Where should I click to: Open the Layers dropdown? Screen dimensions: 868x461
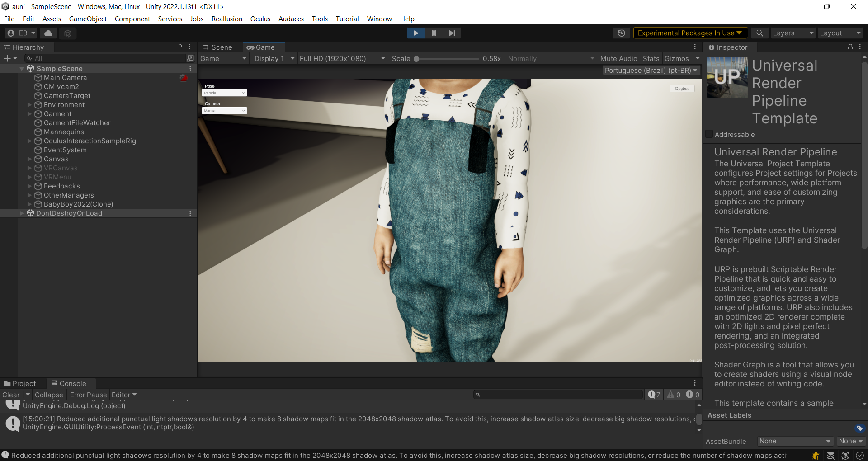coord(793,33)
